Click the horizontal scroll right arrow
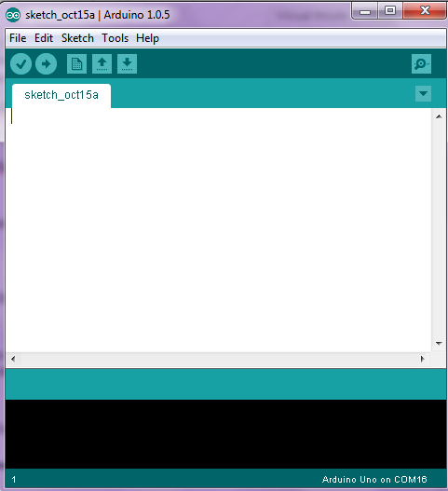 click(422, 359)
